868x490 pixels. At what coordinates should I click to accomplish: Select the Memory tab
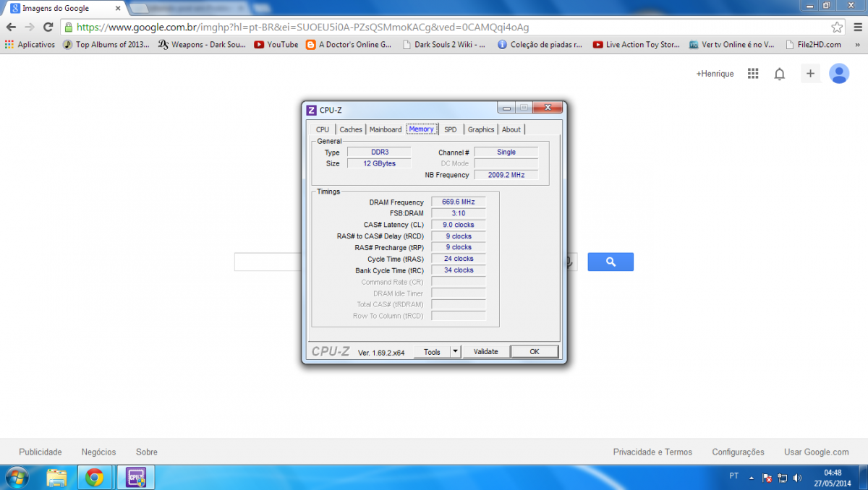tap(422, 129)
